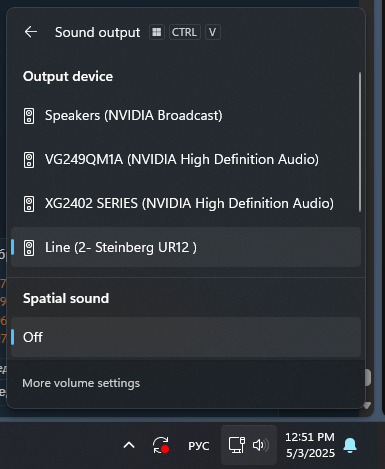The width and height of the screenshot is (385, 469).
Task: Click speaker icon beside XG2402 SERIES device
Action: pos(29,204)
